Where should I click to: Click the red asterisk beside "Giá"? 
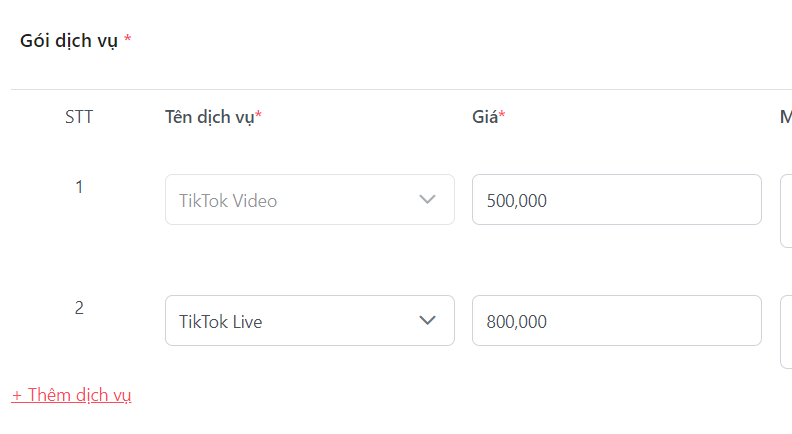502,116
